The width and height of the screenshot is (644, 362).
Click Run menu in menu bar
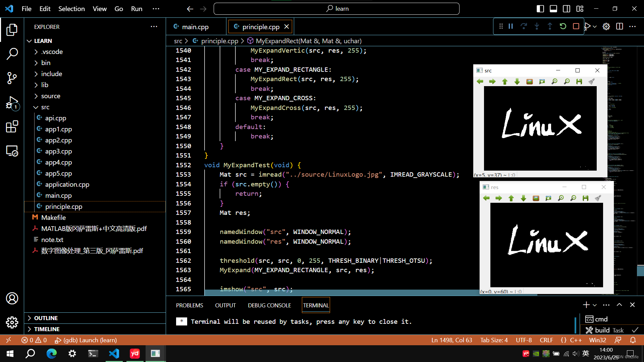(x=136, y=9)
